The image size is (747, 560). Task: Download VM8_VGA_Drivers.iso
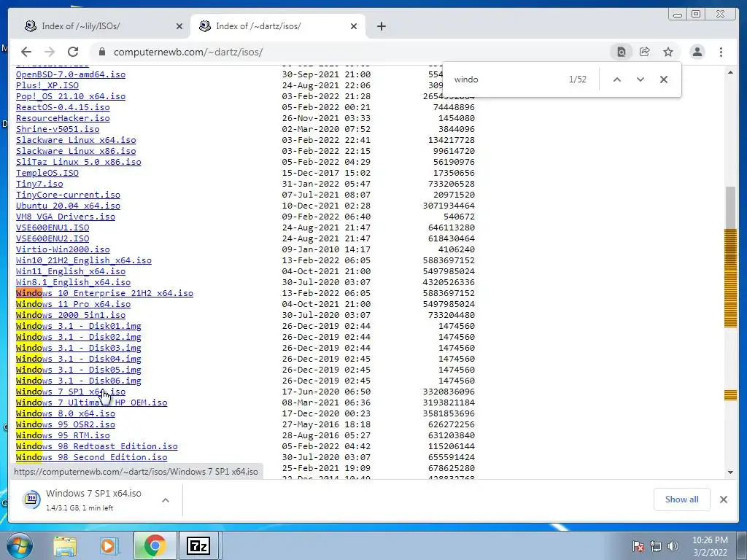click(x=65, y=217)
